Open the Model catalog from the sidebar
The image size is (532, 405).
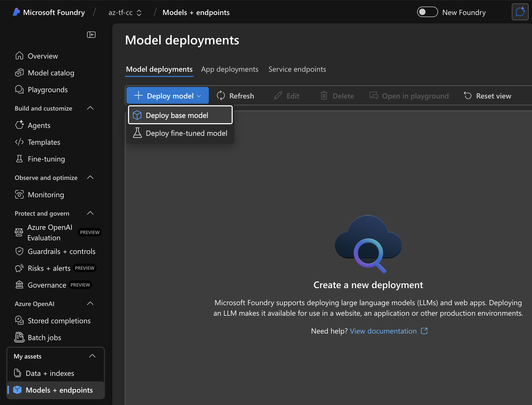51,73
